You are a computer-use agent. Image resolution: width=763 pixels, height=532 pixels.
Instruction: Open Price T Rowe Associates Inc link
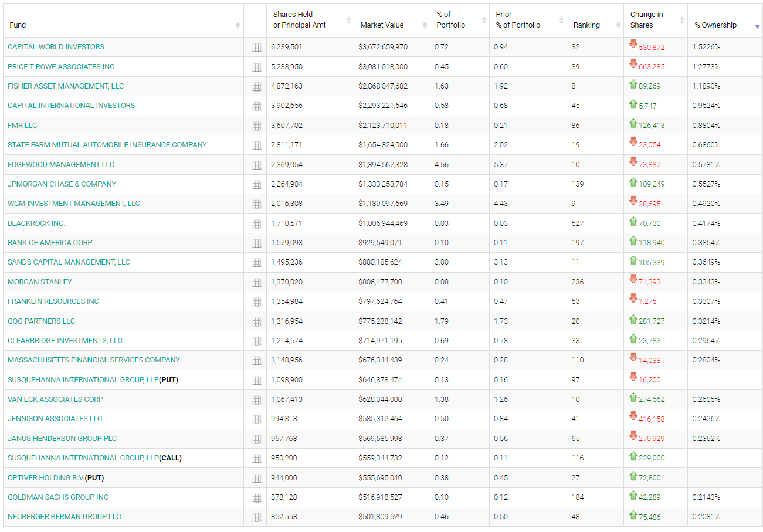61,67
